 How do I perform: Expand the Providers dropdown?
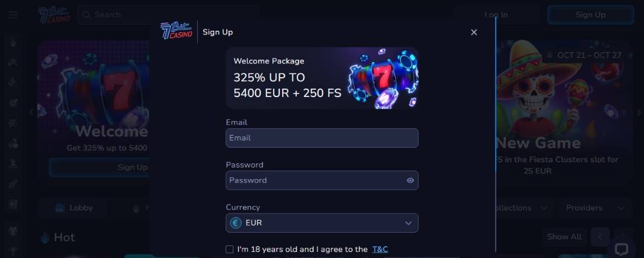pos(595,208)
